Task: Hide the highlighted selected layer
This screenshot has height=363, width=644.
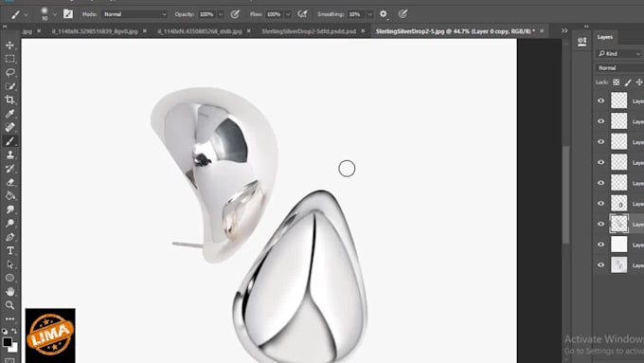Action: [x=600, y=224]
